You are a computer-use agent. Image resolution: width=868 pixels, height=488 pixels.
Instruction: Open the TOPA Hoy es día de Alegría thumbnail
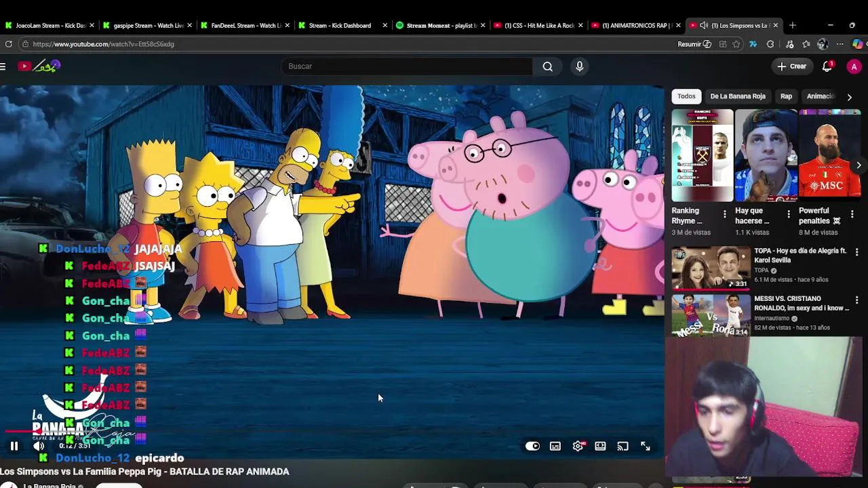click(x=711, y=268)
